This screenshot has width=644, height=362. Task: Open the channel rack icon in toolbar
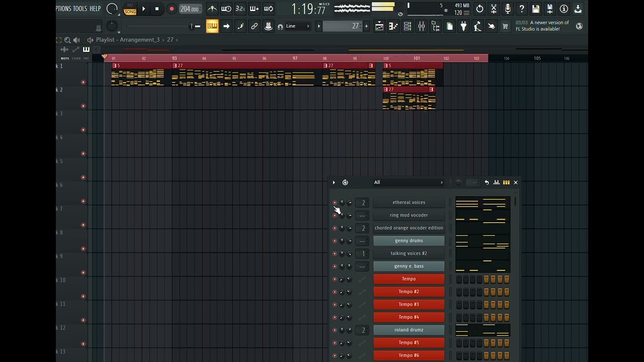pos(408,26)
